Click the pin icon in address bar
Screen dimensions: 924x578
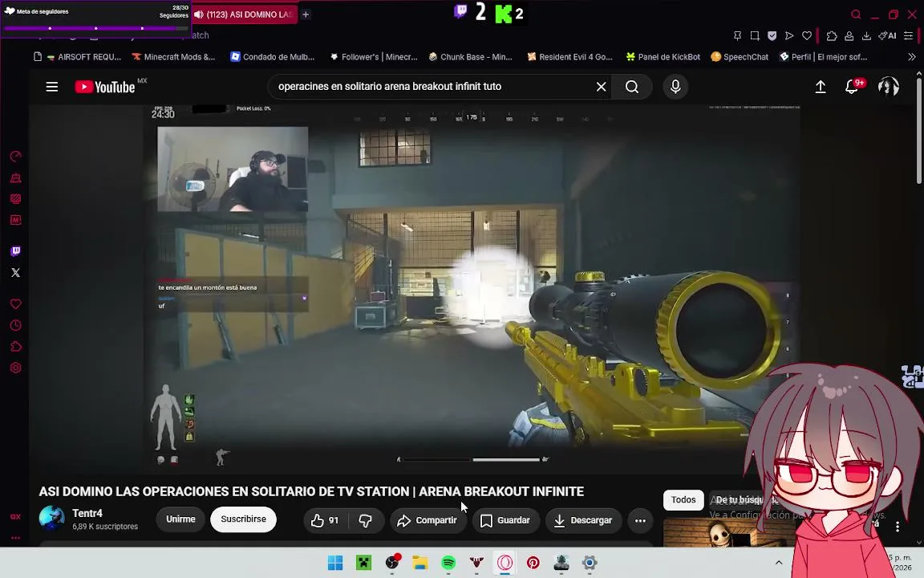coord(737,36)
